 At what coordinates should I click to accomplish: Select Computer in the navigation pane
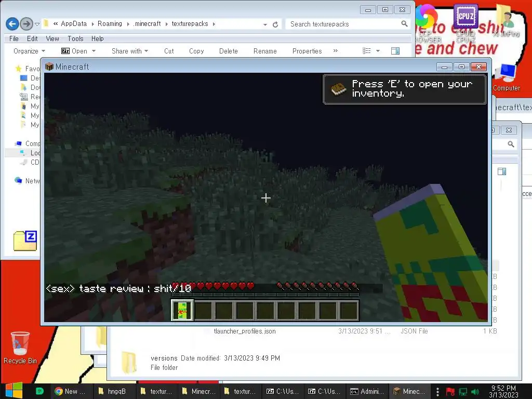[28, 143]
